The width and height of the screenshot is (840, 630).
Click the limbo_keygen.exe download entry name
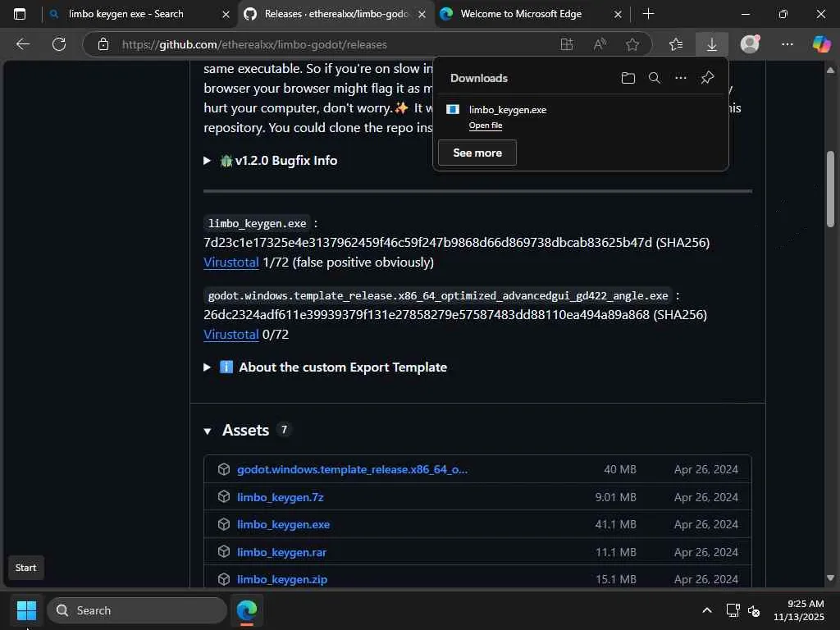point(507,110)
